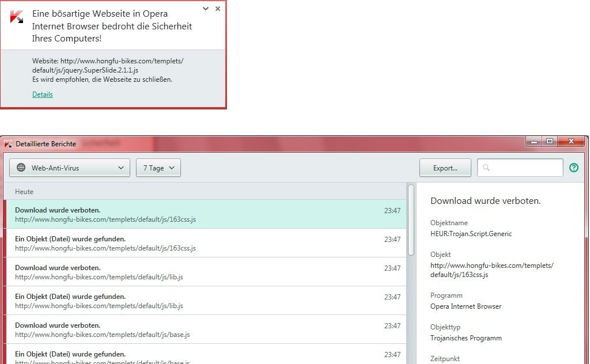Open the Web-Anti-Virus component dropdown
Image resolution: width=590 pixels, height=364 pixels.
coord(70,168)
